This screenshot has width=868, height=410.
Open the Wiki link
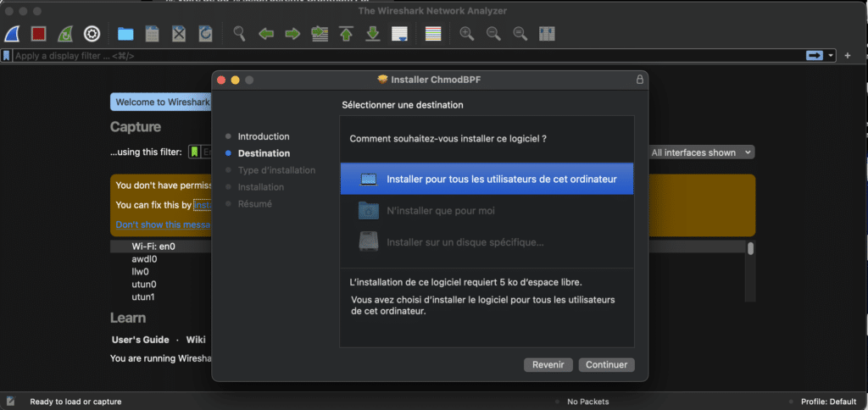[196, 340]
